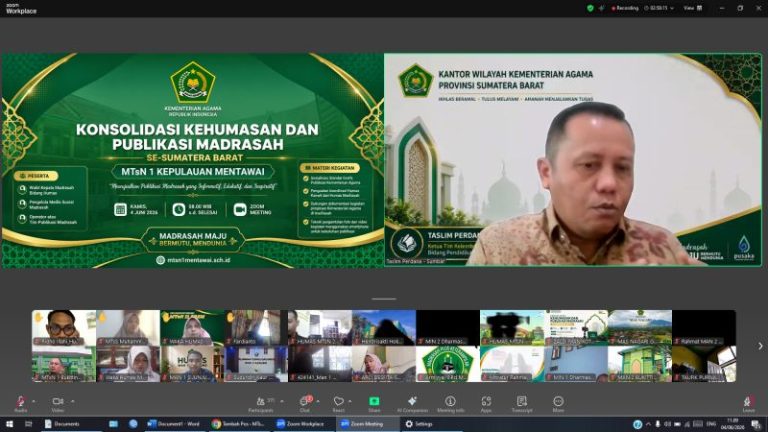Viewport: 768px width, 432px height.
Task: Click the ENG language indicator
Action: [711, 424]
